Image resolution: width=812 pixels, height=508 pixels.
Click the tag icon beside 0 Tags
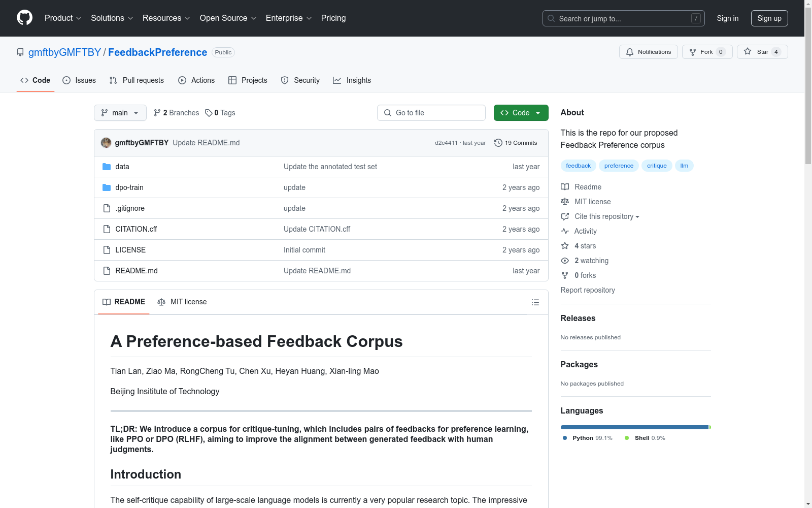(209, 113)
